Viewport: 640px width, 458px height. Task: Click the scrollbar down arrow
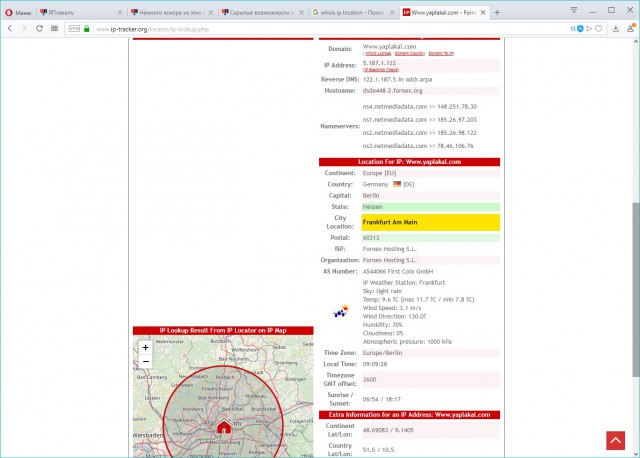(x=636, y=454)
